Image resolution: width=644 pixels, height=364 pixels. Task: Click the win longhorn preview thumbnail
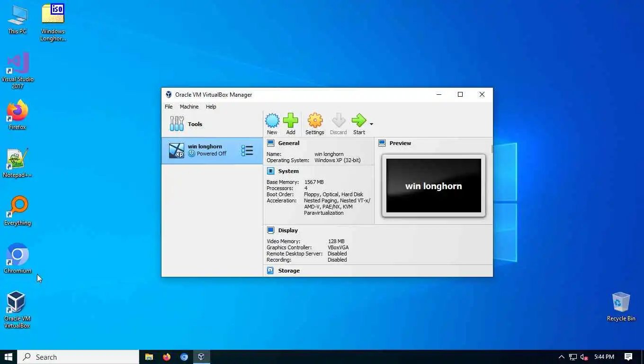[x=434, y=185]
